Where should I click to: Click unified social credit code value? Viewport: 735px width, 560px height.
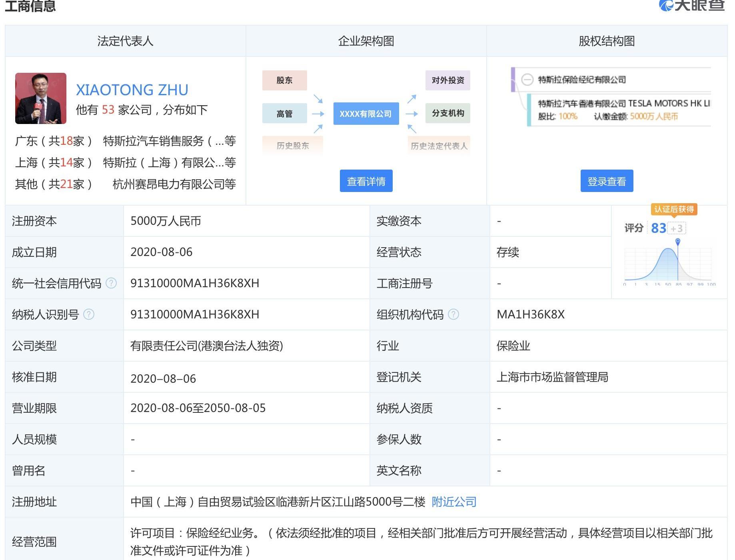pyautogui.click(x=195, y=283)
